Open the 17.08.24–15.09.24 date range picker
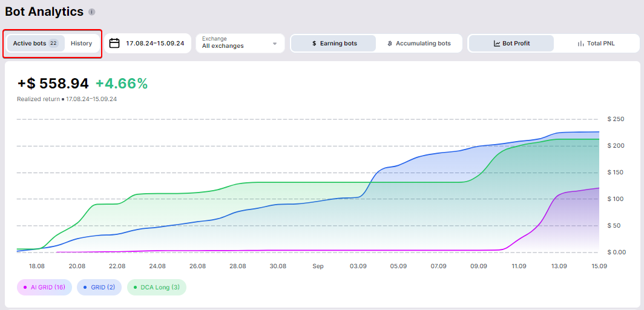This screenshot has height=310, width=644. tap(154, 44)
